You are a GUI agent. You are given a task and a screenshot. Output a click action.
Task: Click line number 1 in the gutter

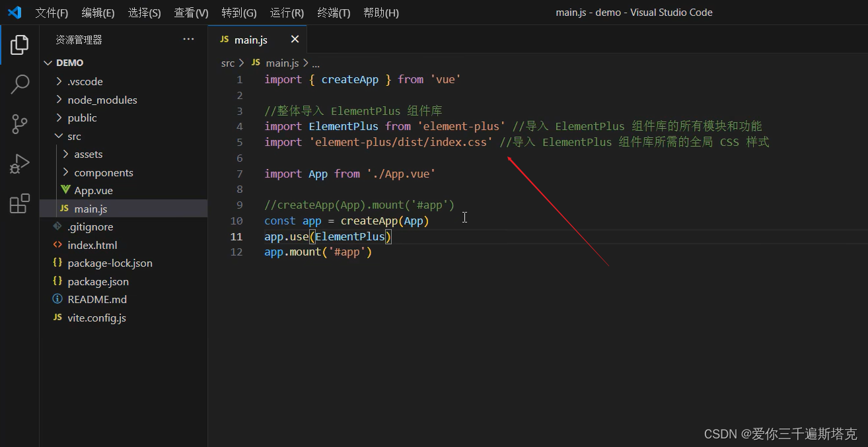[x=239, y=79]
